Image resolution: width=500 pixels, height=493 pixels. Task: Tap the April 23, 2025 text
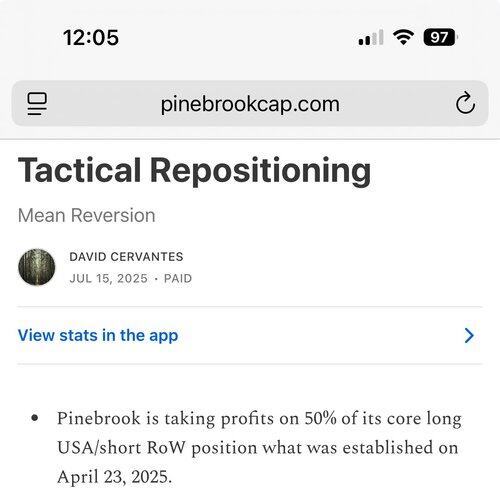pos(114,477)
